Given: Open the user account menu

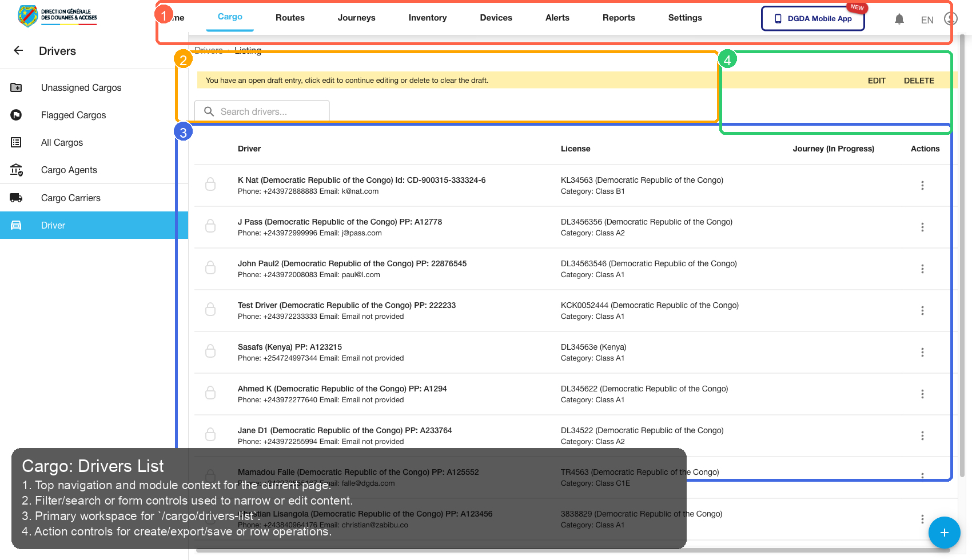Looking at the screenshot, I should click(x=950, y=18).
